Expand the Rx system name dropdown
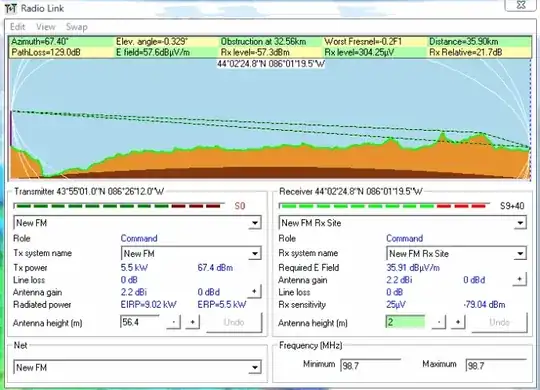 tap(520, 254)
